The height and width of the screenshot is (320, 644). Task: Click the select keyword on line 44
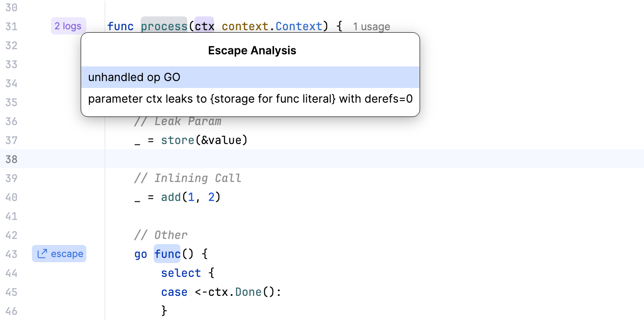coord(181,273)
